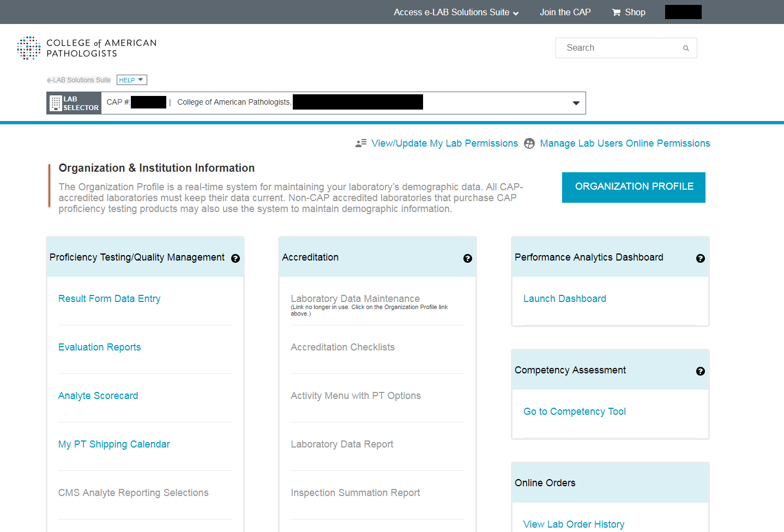Click the Lab Selector building icon
This screenshot has height=532, width=784.
56,103
